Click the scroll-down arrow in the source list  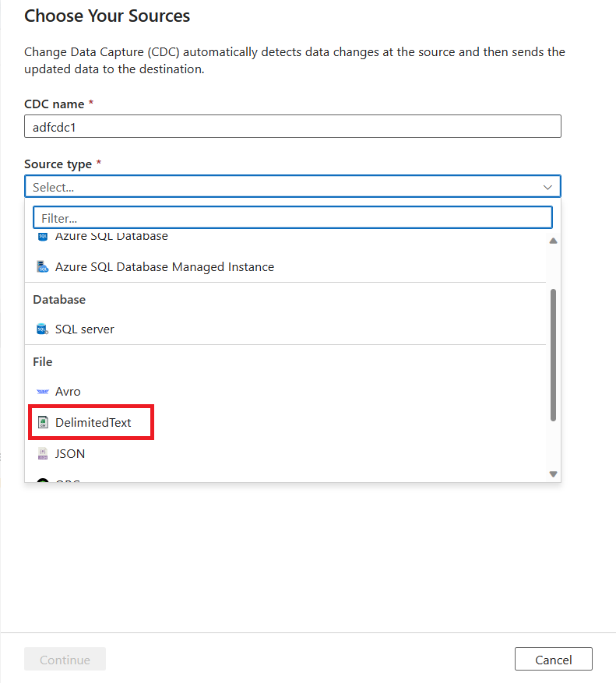pos(553,474)
